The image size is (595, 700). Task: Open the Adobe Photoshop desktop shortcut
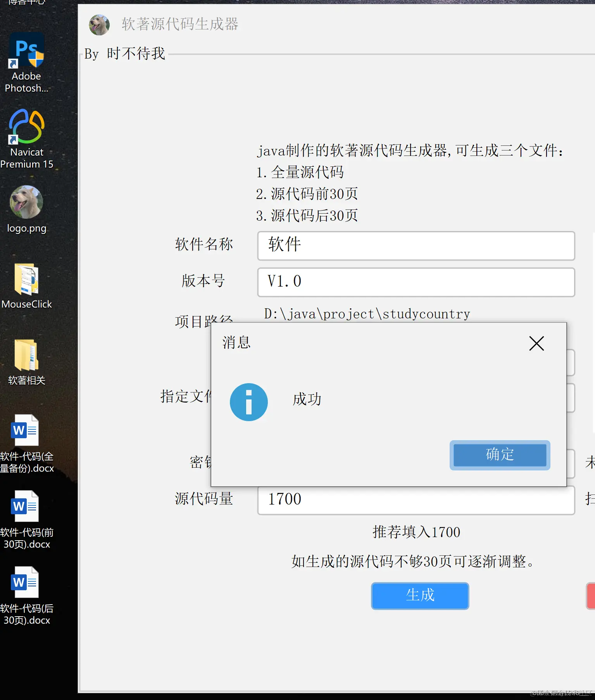click(26, 63)
